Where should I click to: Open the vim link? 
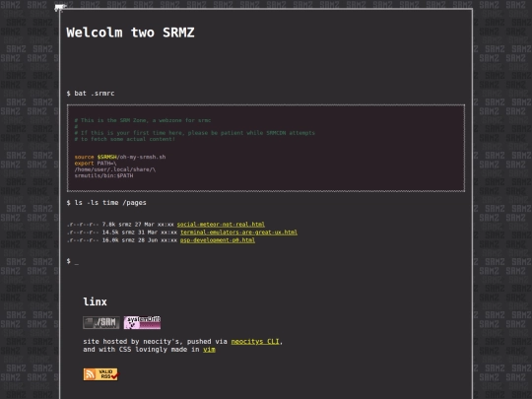click(x=209, y=350)
